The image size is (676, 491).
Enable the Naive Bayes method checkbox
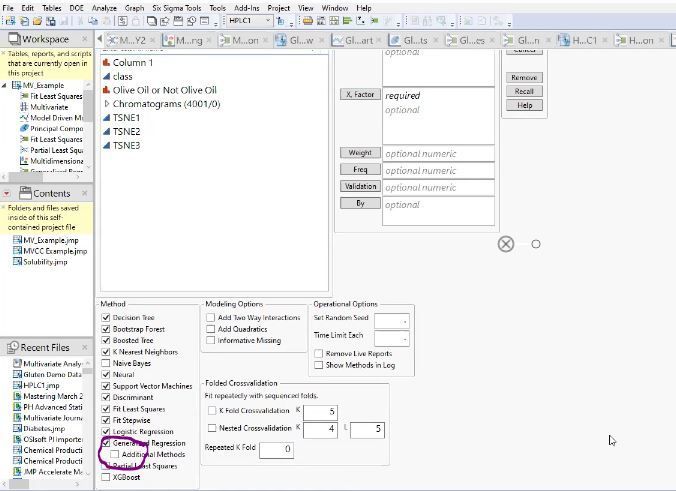(106, 363)
